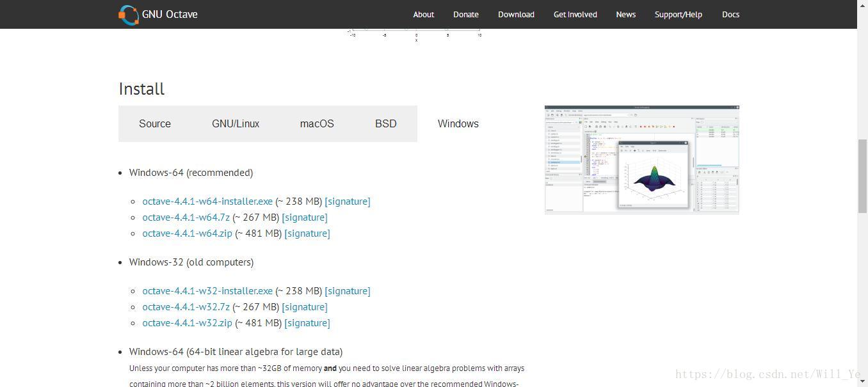Open the Octave GUI screenshot thumbnail

click(x=642, y=160)
